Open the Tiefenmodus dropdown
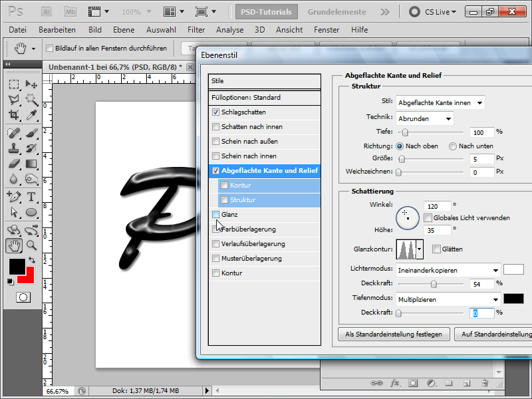This screenshot has height=399, width=532. 448,300
